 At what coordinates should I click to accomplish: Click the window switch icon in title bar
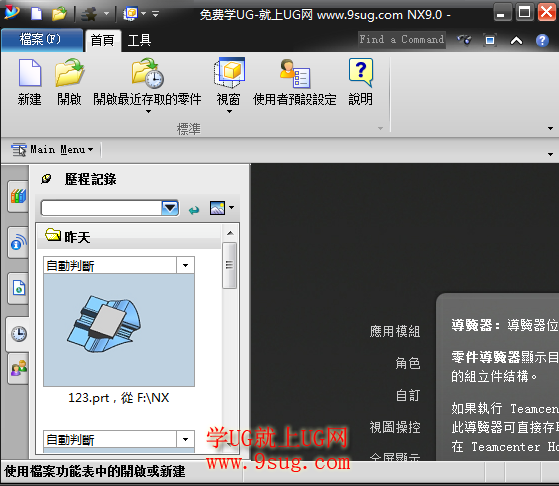tap(130, 14)
